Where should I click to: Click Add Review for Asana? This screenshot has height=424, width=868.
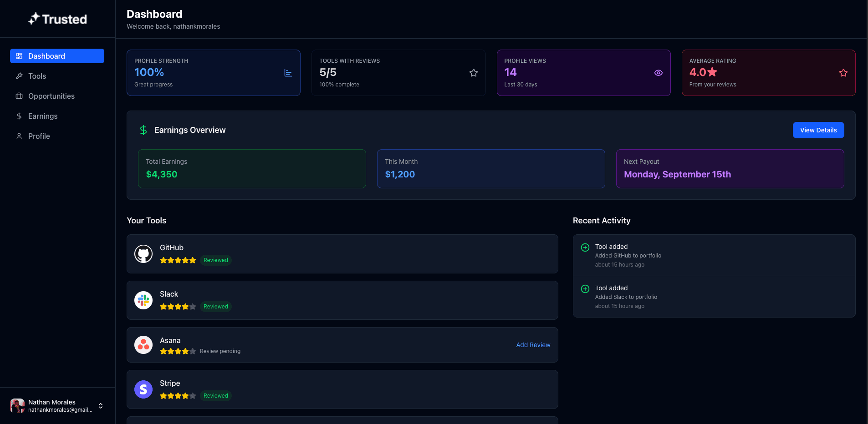(533, 345)
